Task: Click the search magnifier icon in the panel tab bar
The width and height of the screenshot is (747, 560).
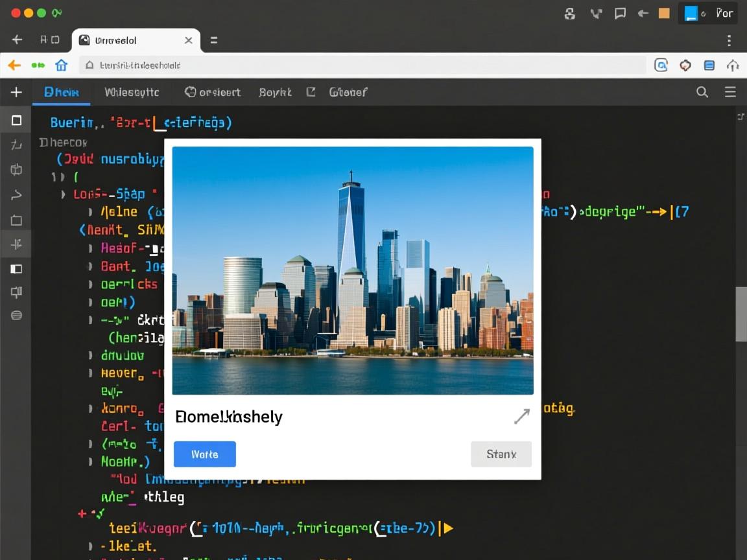Action: click(702, 92)
